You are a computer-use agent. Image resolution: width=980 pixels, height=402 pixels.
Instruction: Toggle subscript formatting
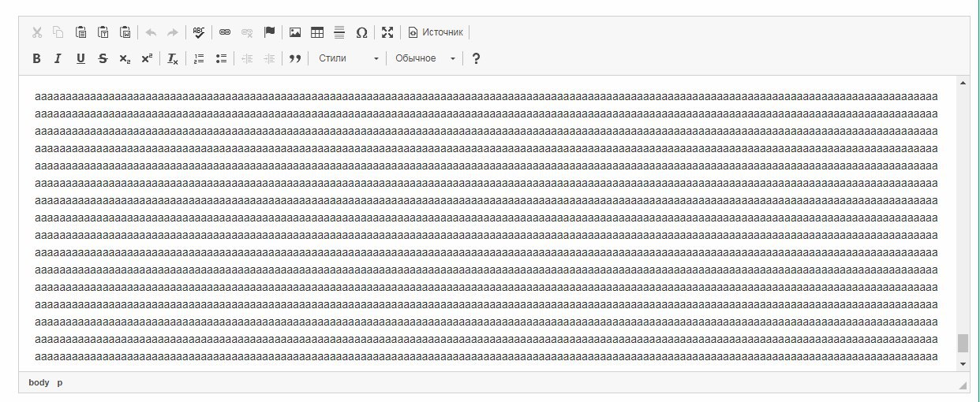click(125, 58)
